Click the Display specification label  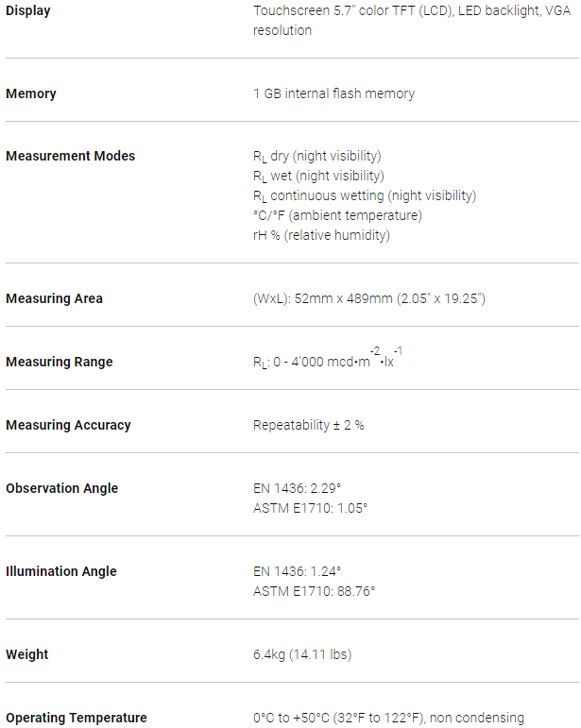[x=28, y=11]
